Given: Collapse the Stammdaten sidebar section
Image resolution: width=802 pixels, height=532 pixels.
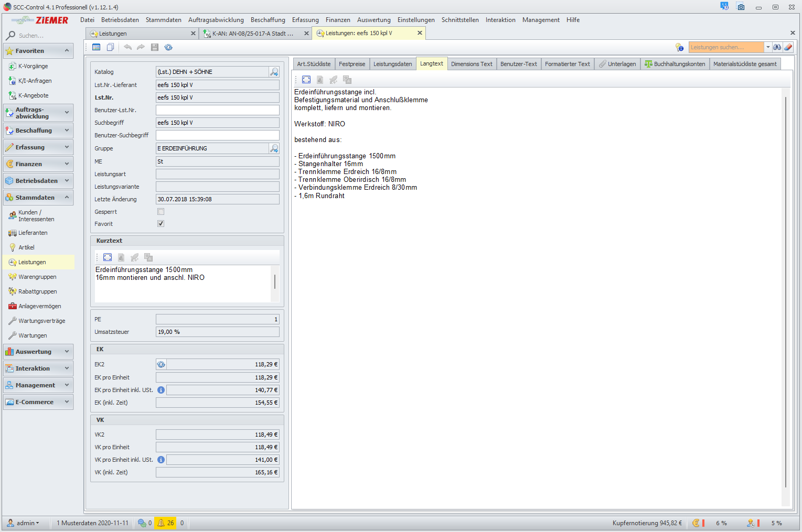Looking at the screenshot, I should 38,198.
